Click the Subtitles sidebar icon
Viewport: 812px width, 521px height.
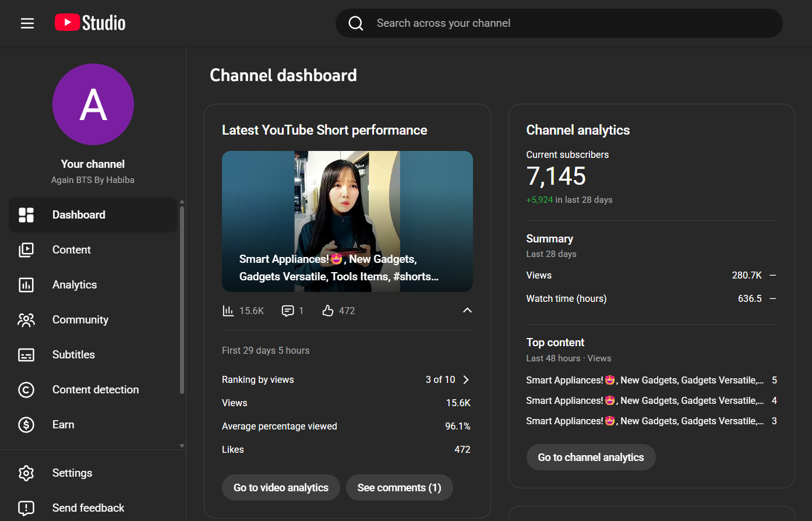26,355
